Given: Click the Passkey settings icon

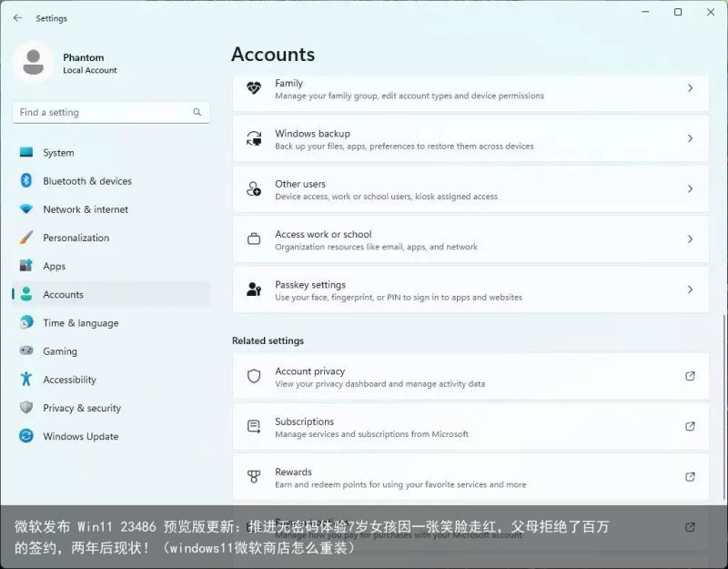Looking at the screenshot, I should (254, 290).
